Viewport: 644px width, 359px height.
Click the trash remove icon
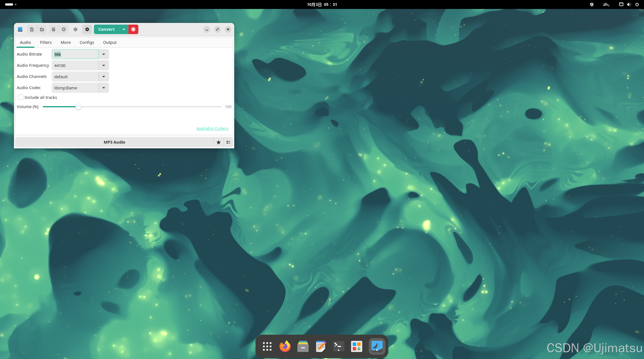pos(53,29)
